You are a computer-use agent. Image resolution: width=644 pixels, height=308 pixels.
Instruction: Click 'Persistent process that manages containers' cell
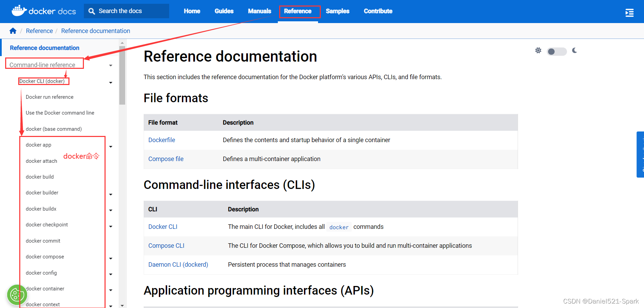pos(287,265)
